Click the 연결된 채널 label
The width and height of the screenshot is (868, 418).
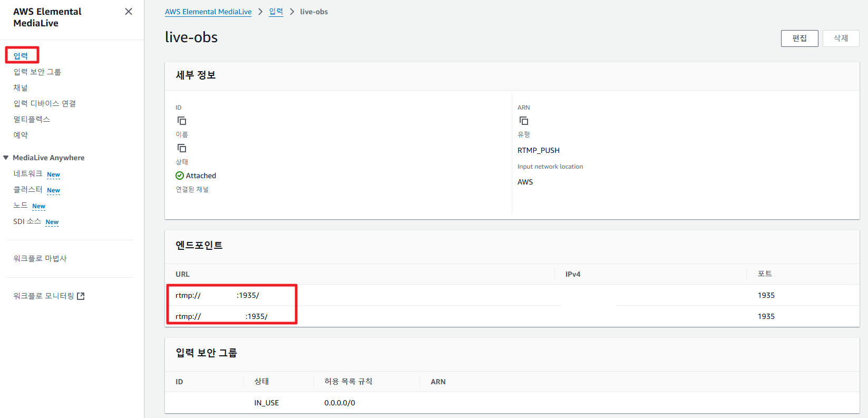pyautogui.click(x=192, y=189)
